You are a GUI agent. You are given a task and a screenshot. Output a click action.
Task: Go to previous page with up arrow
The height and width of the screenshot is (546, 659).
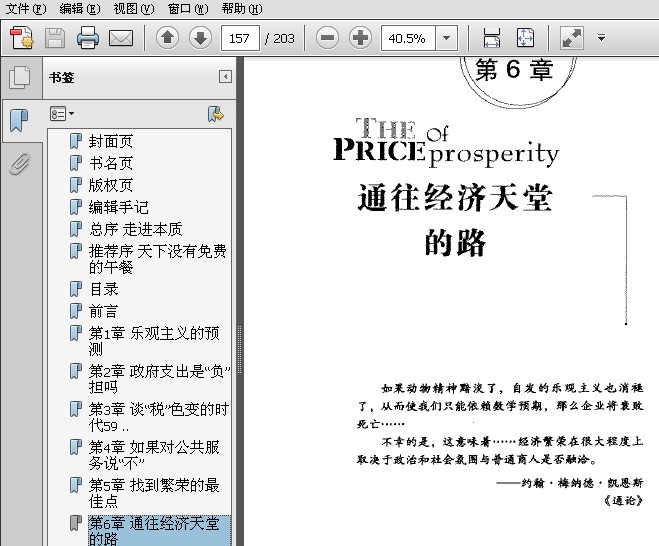pos(167,39)
